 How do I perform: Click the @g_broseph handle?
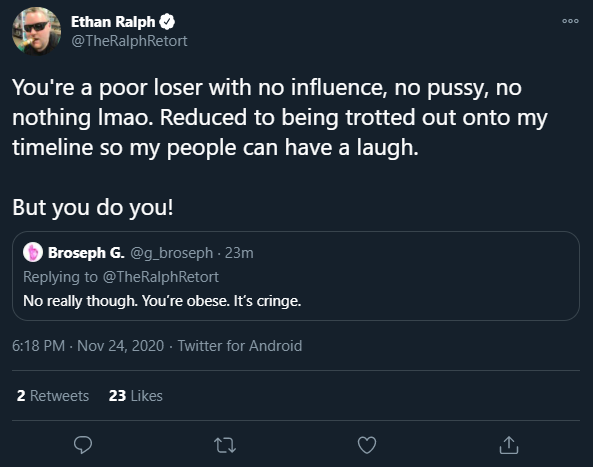click(x=172, y=253)
